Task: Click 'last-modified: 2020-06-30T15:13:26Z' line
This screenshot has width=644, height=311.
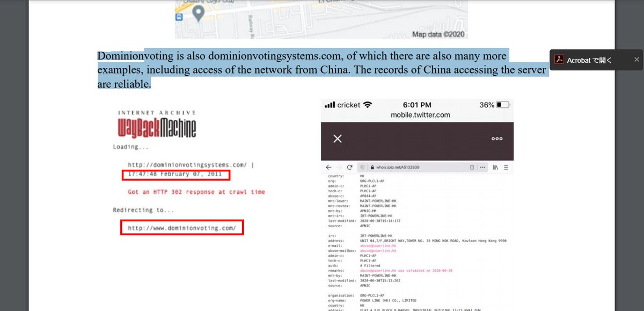Action: 365,280
